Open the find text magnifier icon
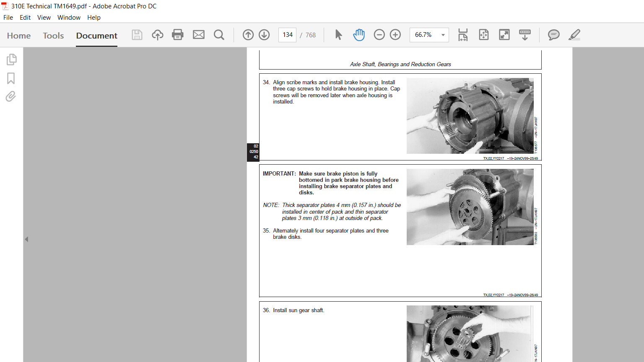 pyautogui.click(x=219, y=35)
